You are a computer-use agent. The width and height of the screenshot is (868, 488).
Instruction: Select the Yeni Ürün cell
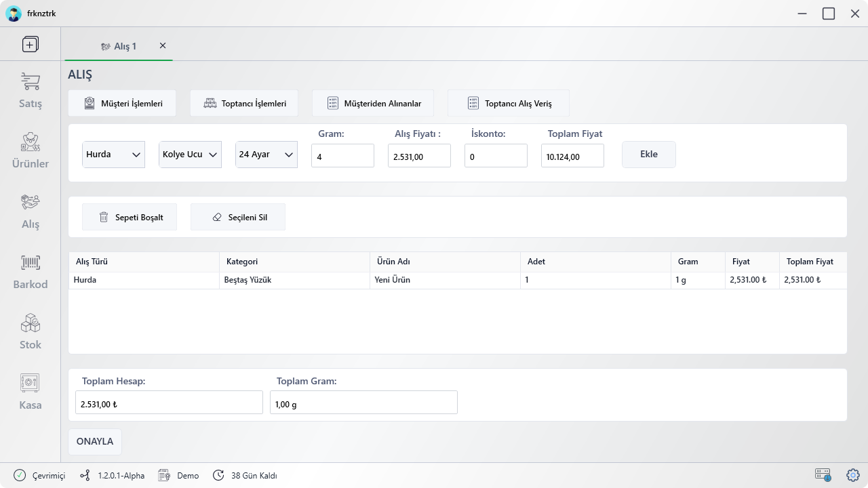click(x=445, y=280)
